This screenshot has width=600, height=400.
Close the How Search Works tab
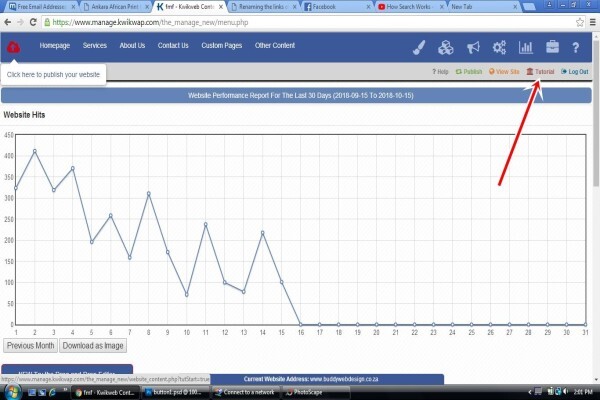442,7
